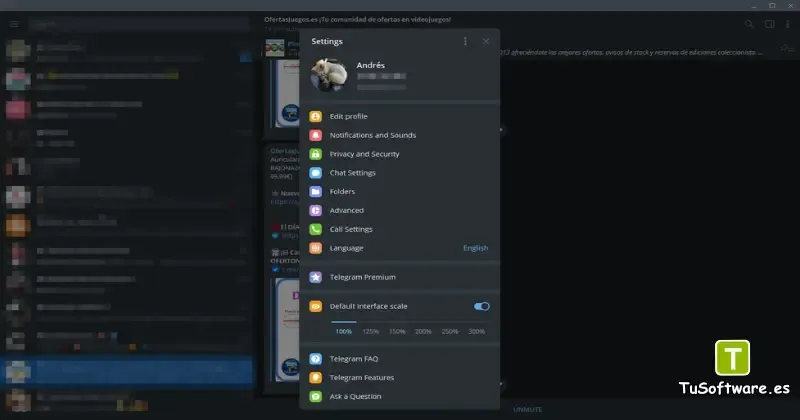This screenshot has width=800, height=420.
Task: Click the blue Folders icon
Action: [x=316, y=192]
